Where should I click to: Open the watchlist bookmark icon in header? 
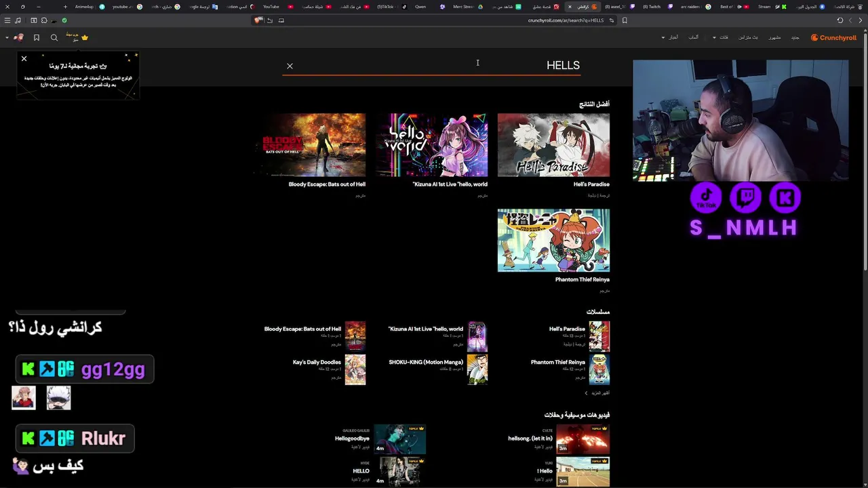point(37,38)
